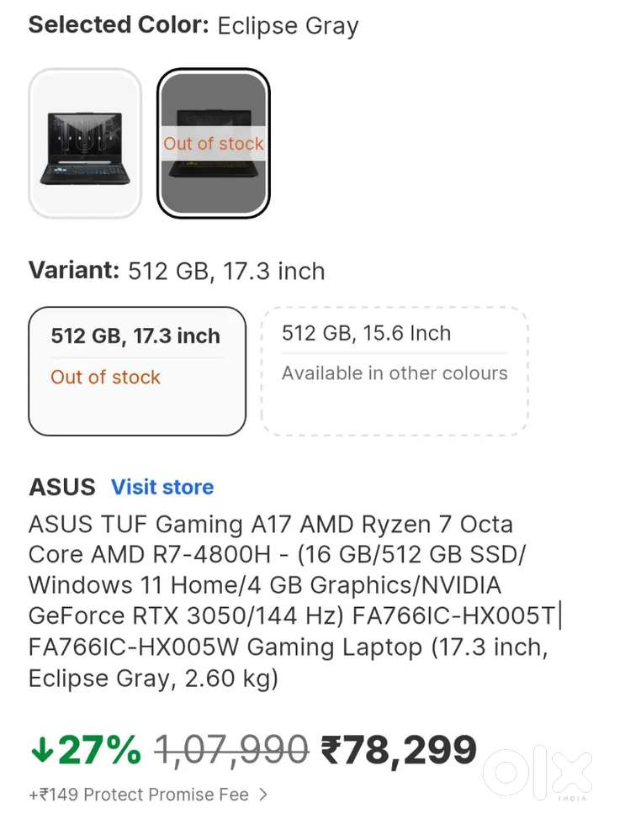This screenshot has width=625, height=840.
Task: Tap the +₹149 Protect Promise Fee text
Action: 139,795
